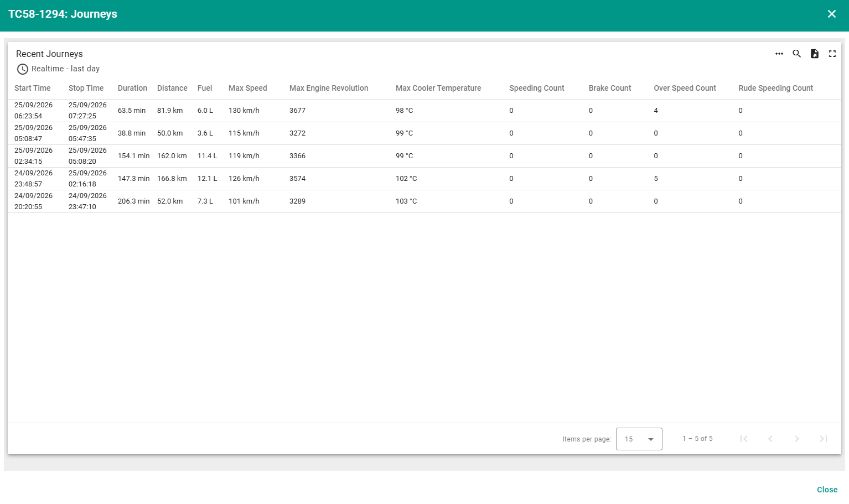Image resolution: width=849 pixels, height=504 pixels.
Task: Select the 12.1 L fuel cell
Action: [208, 179]
